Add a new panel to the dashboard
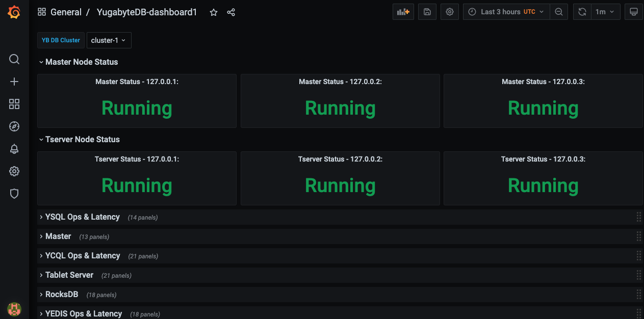 click(403, 11)
